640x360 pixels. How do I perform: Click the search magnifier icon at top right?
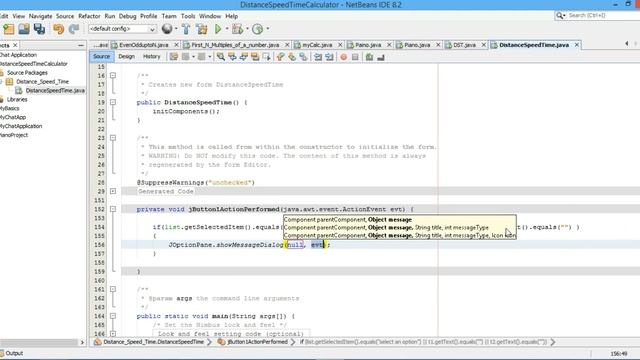click(x=560, y=16)
